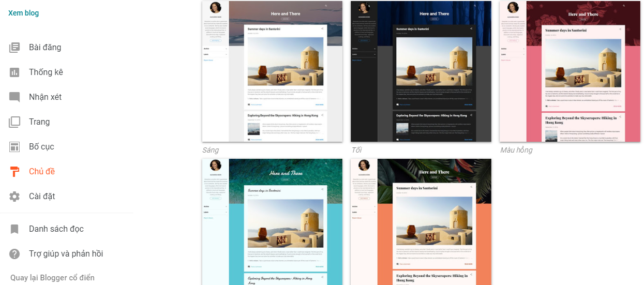Click the Nhận xét comments icon
The image size is (644, 285).
[x=14, y=97]
